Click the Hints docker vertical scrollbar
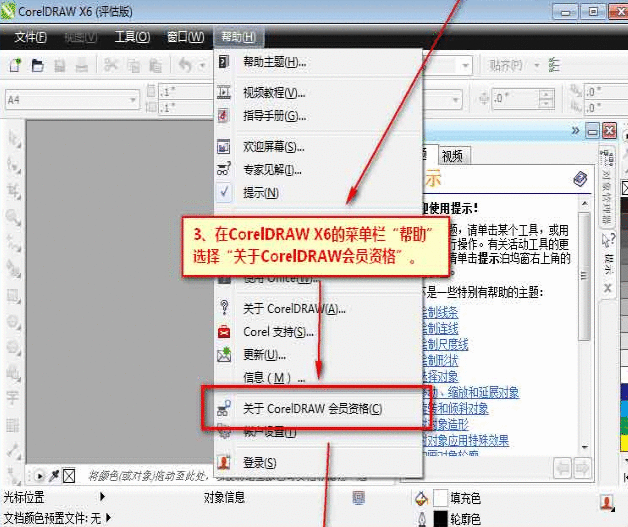Viewport: 628px width, 527px height. pos(584,276)
